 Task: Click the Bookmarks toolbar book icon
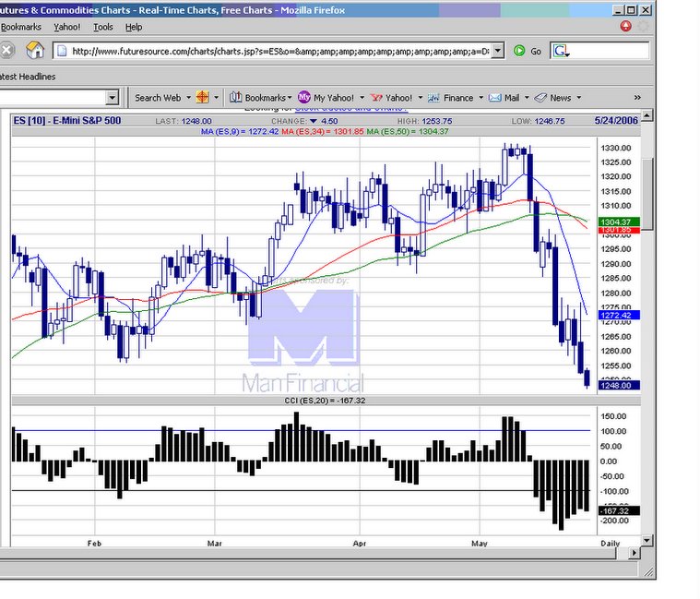[236, 98]
